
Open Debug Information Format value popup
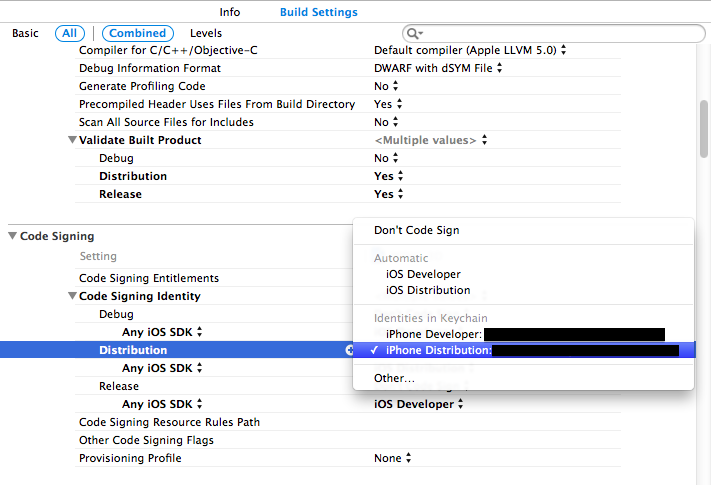point(438,68)
